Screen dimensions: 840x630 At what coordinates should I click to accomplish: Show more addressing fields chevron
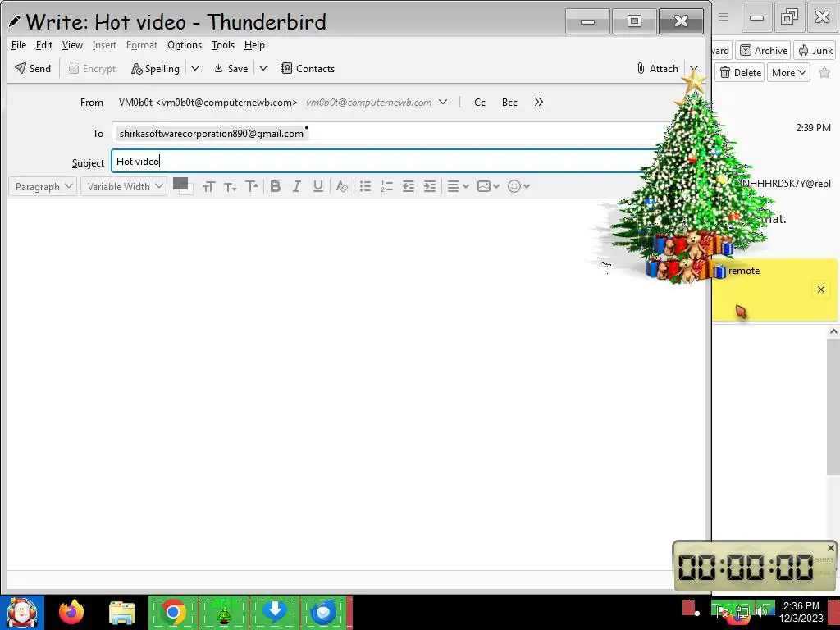point(538,102)
